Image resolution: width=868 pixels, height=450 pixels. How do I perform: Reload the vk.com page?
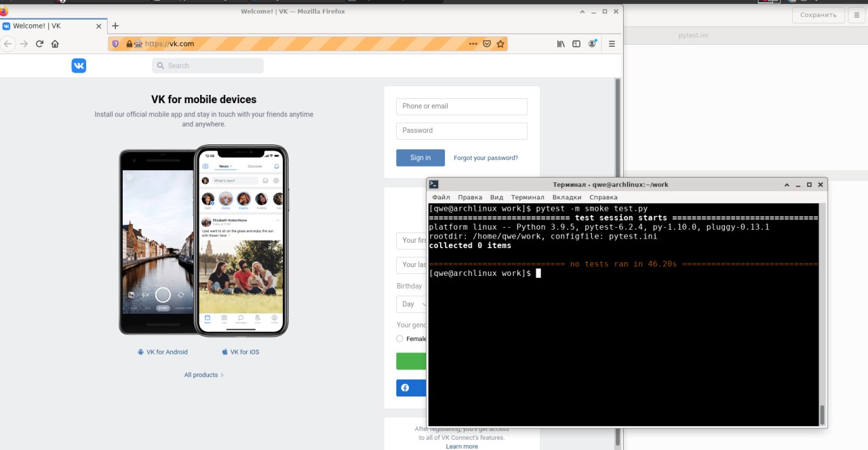[x=39, y=43]
